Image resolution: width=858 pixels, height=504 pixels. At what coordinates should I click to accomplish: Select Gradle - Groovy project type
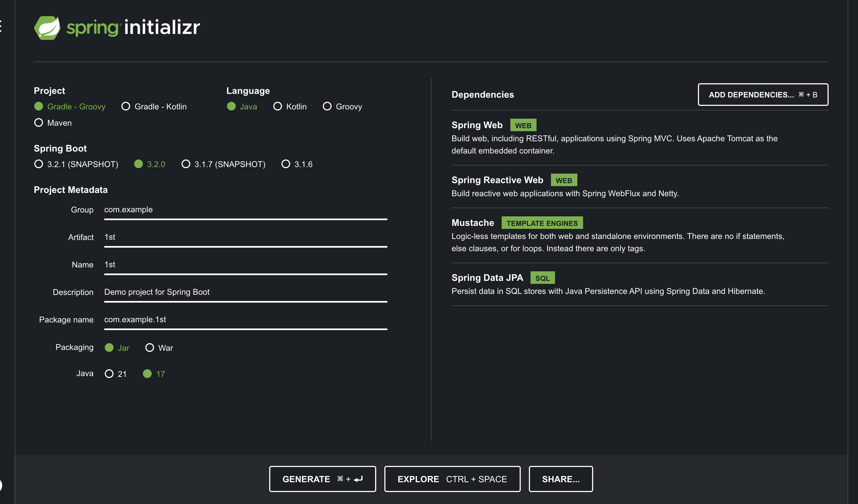[70, 106]
